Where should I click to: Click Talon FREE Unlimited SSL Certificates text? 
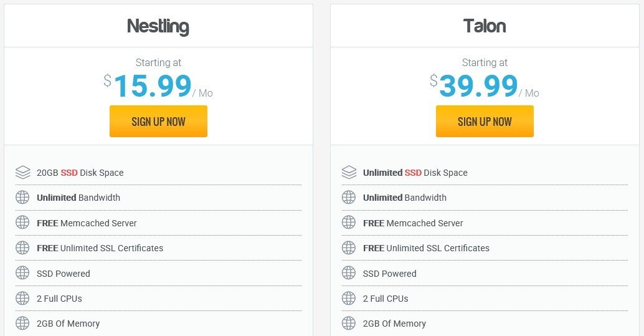coord(426,248)
